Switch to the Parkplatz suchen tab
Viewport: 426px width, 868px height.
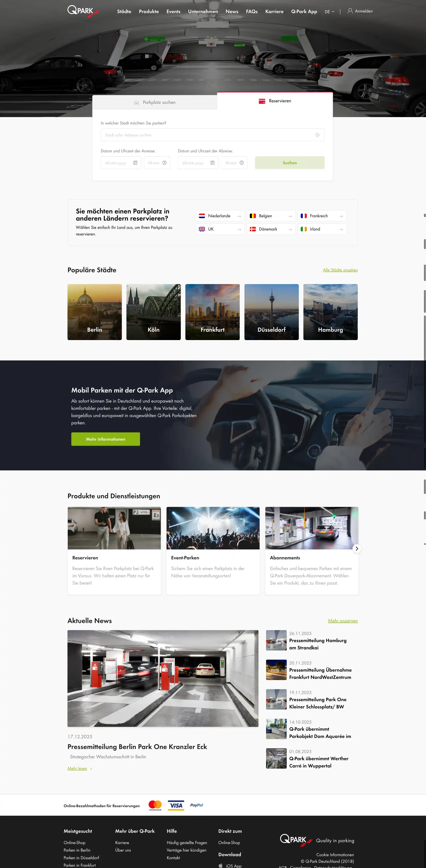[155, 102]
